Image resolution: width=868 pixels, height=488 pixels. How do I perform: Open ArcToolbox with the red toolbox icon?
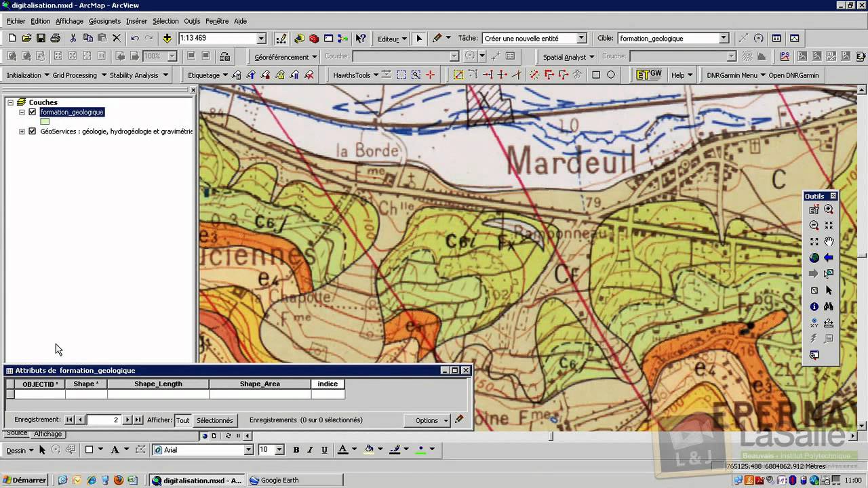[314, 39]
